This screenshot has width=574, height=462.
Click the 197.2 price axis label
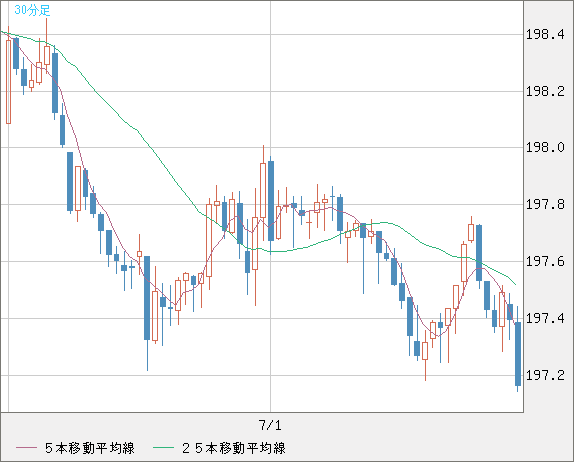[545, 375]
